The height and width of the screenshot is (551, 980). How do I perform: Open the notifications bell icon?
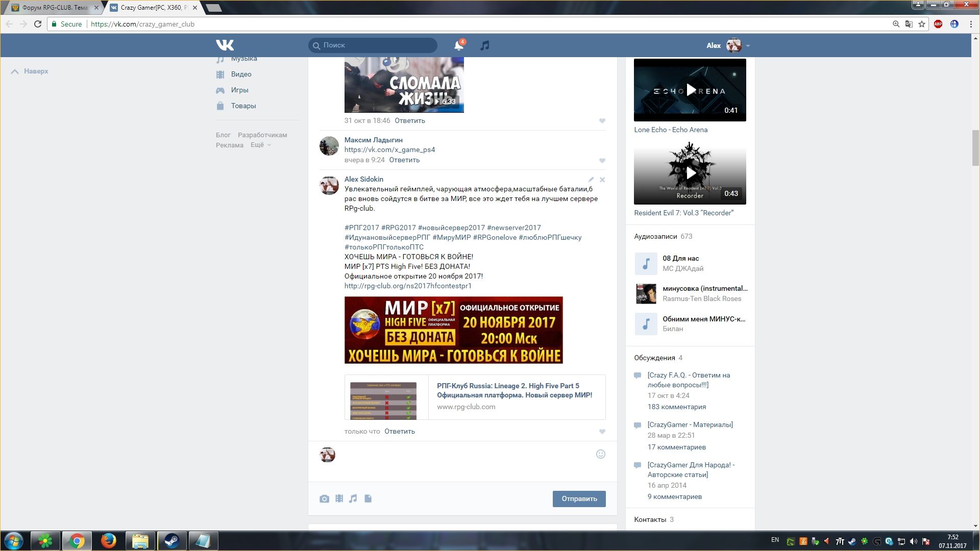[x=459, y=45]
